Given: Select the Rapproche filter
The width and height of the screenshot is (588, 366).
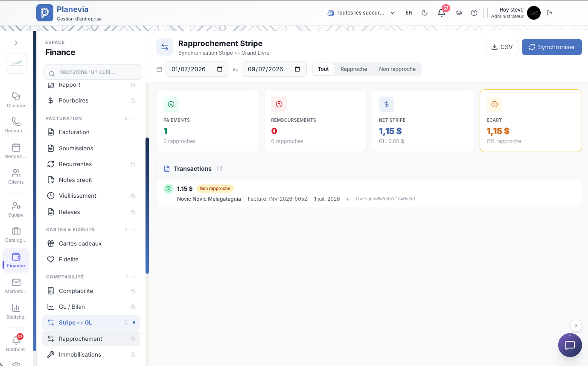Looking at the screenshot, I should pyautogui.click(x=354, y=69).
